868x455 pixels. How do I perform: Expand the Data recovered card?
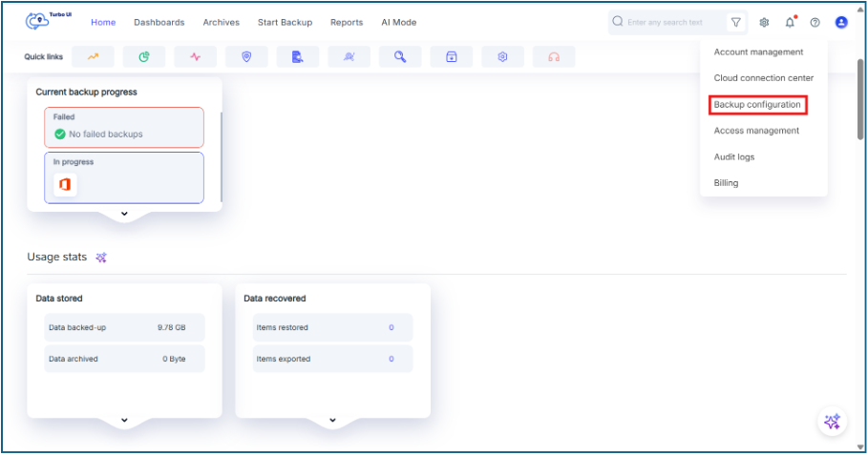click(332, 420)
